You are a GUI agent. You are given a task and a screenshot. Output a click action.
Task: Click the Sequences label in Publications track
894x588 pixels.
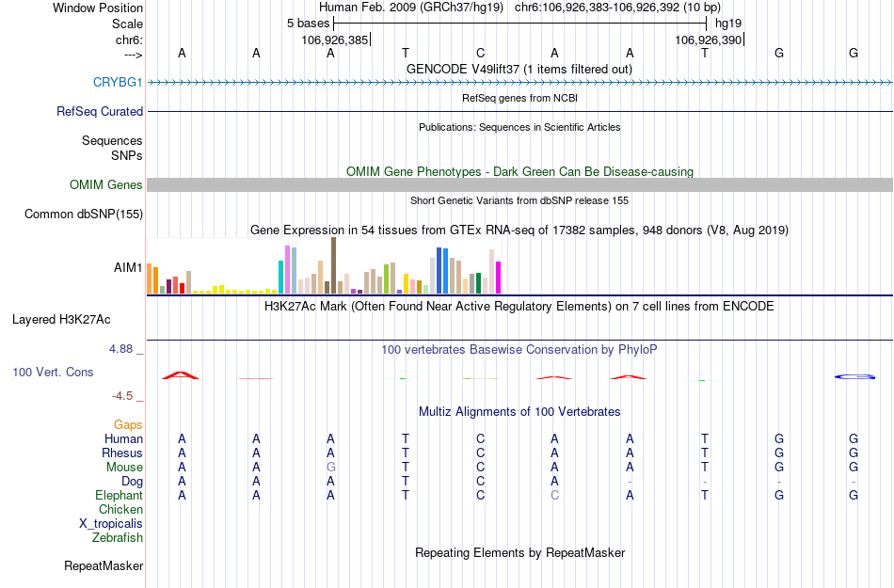pyautogui.click(x=112, y=140)
